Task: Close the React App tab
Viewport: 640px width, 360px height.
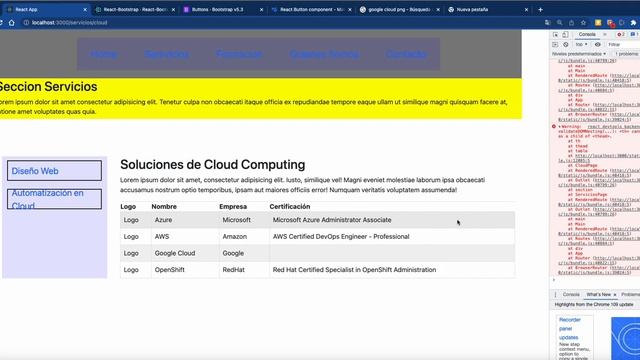Action: tap(85, 9)
